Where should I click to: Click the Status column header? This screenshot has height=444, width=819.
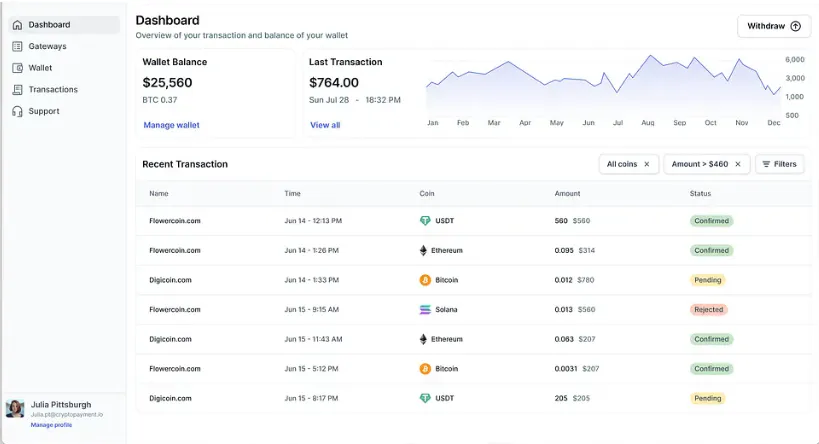pyautogui.click(x=700, y=194)
